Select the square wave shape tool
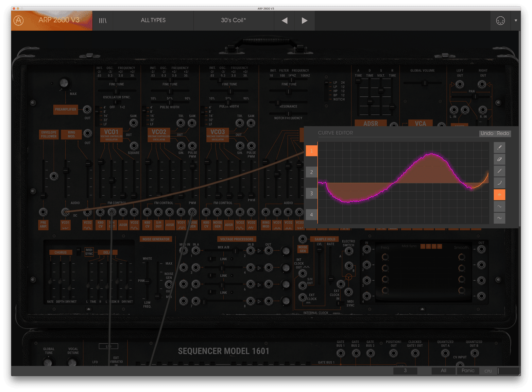532x392 pixels. point(499,218)
